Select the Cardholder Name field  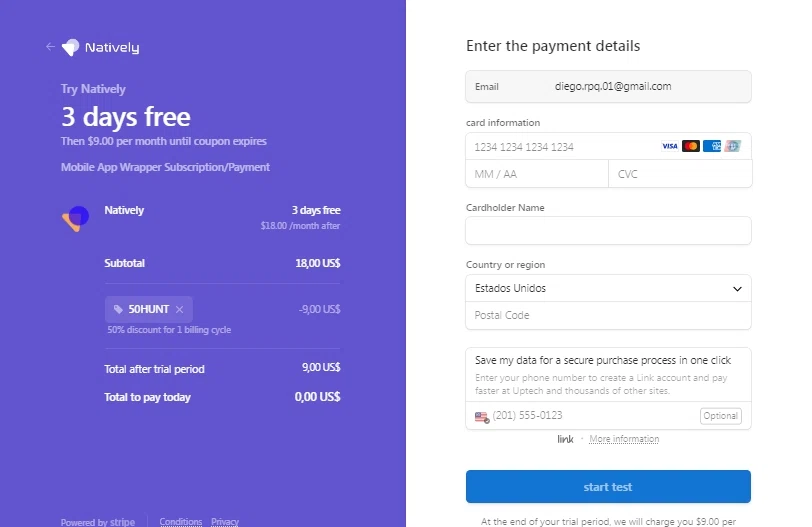coord(608,230)
